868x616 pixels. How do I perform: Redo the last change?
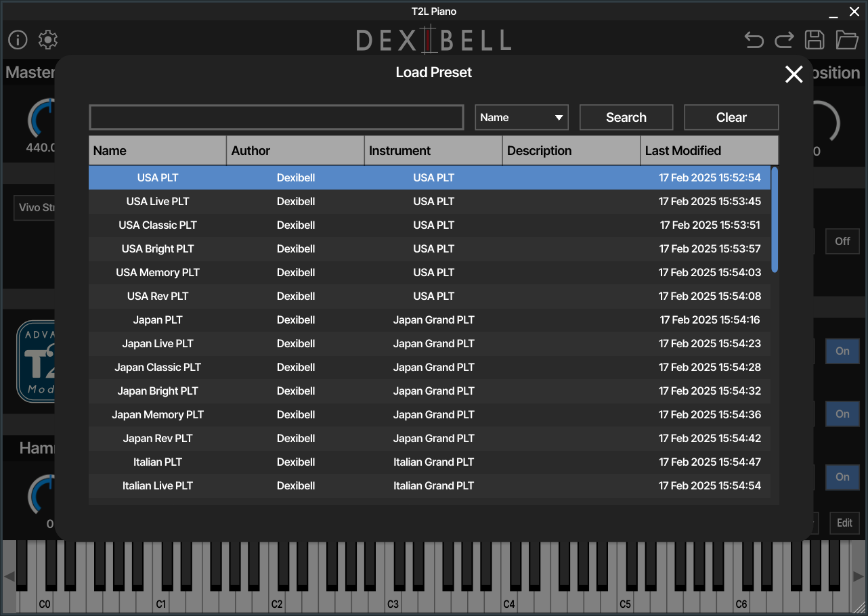tap(784, 40)
